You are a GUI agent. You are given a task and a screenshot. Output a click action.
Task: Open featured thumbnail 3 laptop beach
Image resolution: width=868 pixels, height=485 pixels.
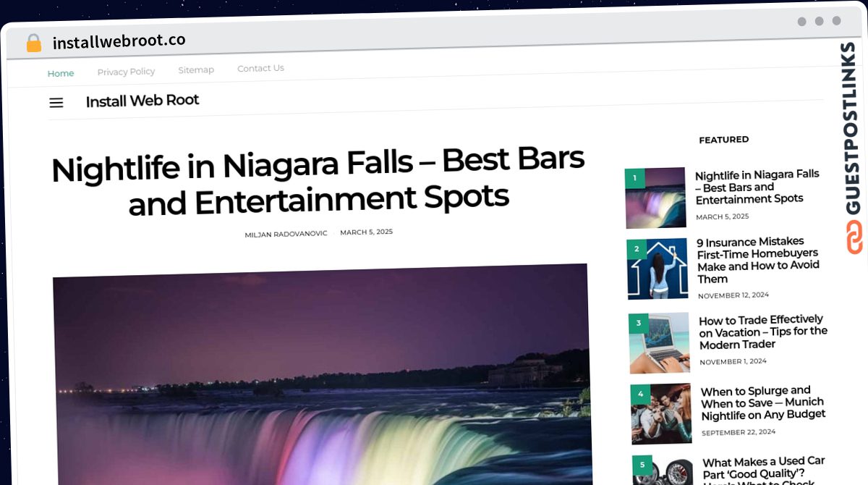[x=660, y=342]
